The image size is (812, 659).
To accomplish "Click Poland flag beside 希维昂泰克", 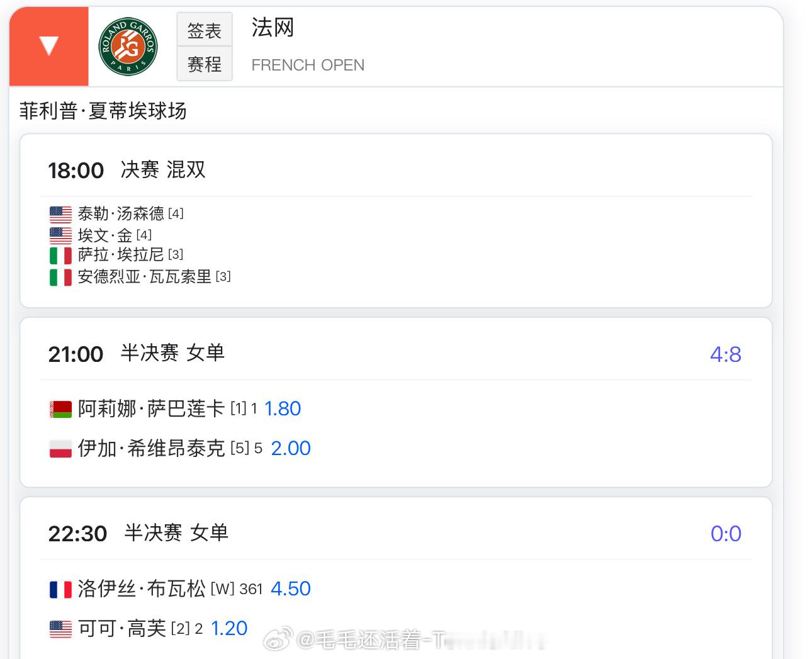I will click(61, 449).
